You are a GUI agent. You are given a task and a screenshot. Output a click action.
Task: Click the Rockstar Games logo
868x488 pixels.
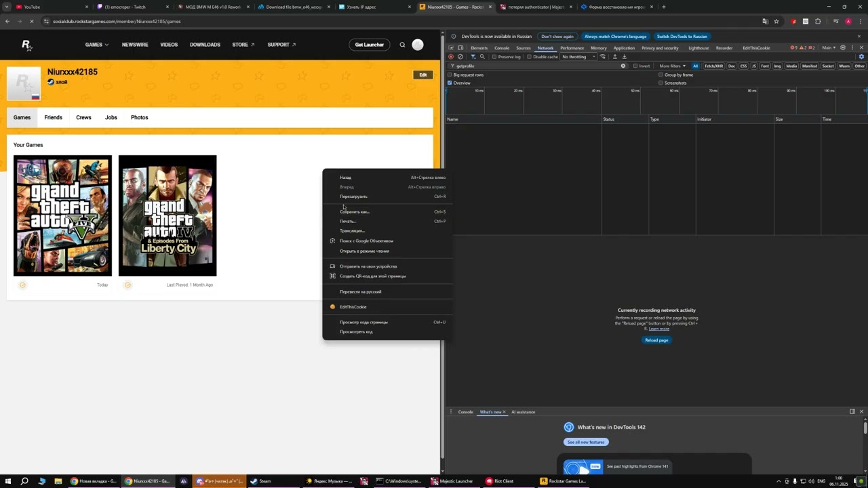point(26,45)
